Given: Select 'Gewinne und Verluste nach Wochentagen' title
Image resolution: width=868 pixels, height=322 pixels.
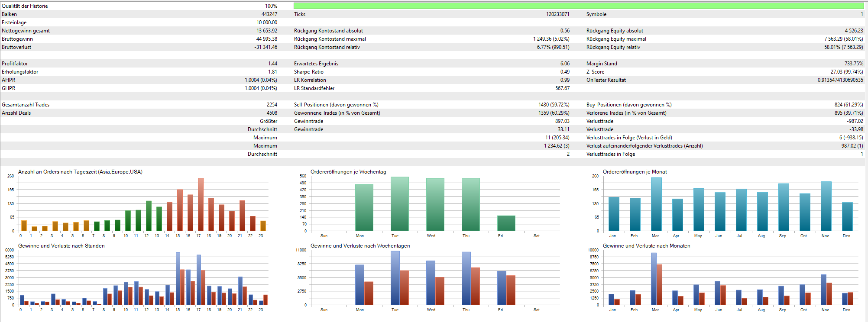Looking at the screenshot, I should [x=360, y=246].
